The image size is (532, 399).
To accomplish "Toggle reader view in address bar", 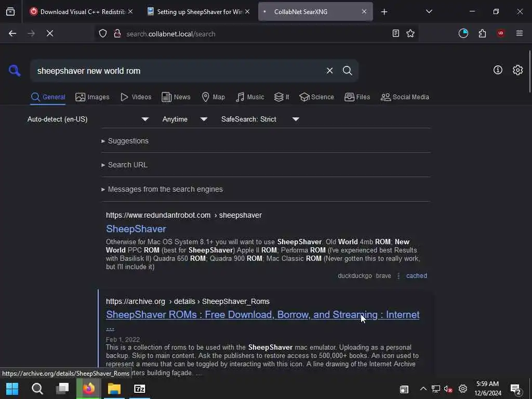I will point(395,33).
